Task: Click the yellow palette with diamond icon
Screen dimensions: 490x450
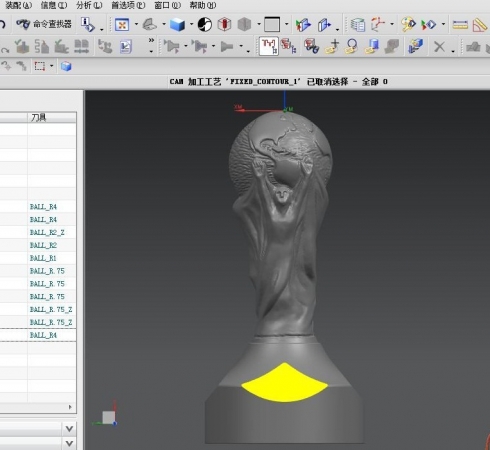Action: coord(408,25)
